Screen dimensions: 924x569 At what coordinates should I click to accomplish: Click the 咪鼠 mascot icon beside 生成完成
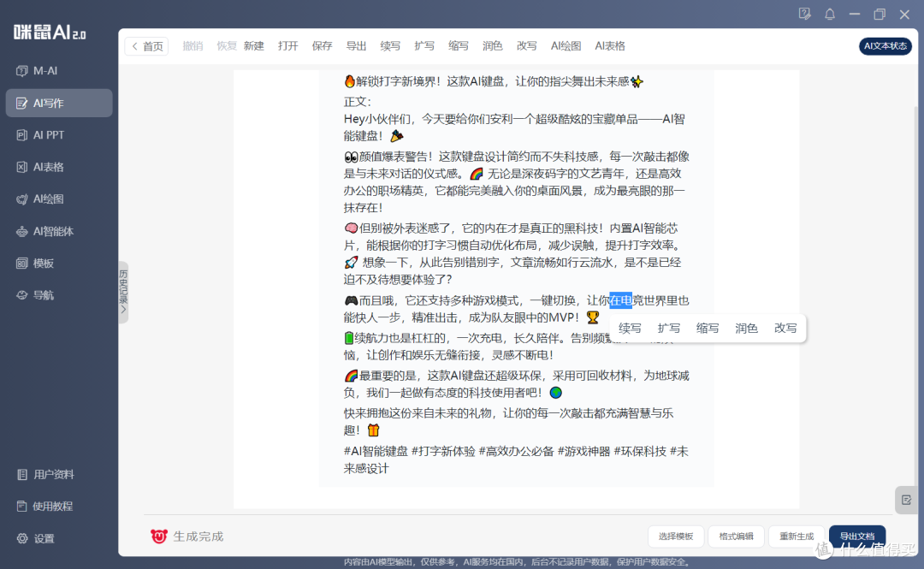point(158,536)
